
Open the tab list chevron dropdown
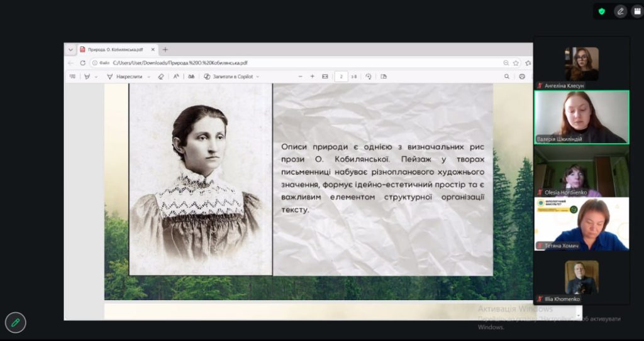pos(70,50)
